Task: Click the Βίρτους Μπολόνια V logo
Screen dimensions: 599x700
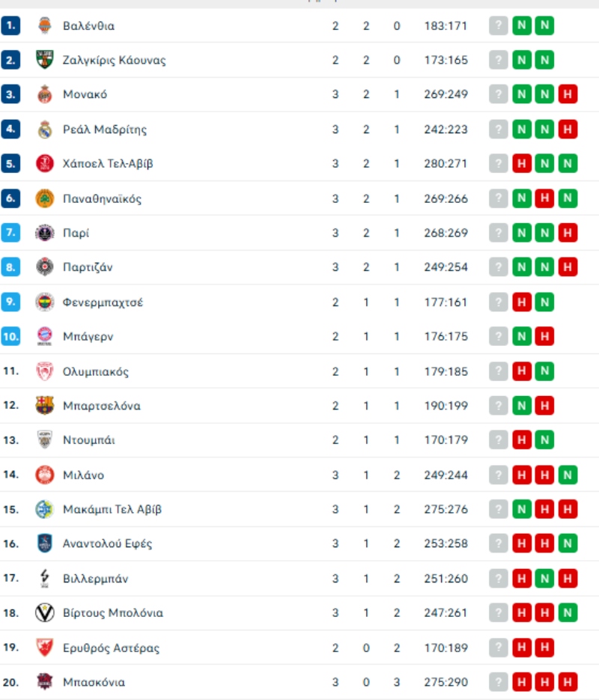Action: (45, 612)
